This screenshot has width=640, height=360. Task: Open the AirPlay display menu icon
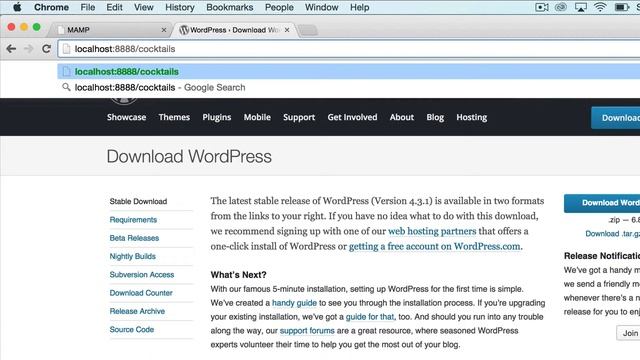point(580,7)
